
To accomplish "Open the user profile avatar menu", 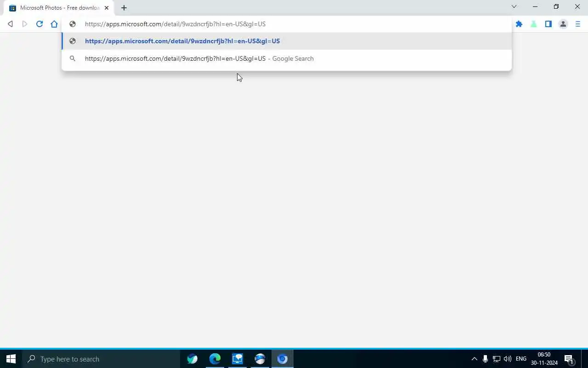I will tap(563, 24).
